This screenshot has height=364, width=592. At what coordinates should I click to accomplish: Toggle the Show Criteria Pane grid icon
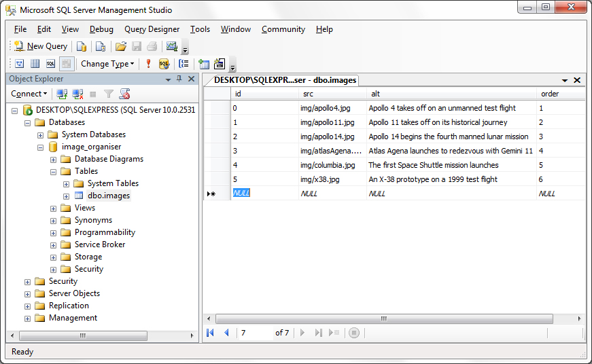(x=35, y=64)
